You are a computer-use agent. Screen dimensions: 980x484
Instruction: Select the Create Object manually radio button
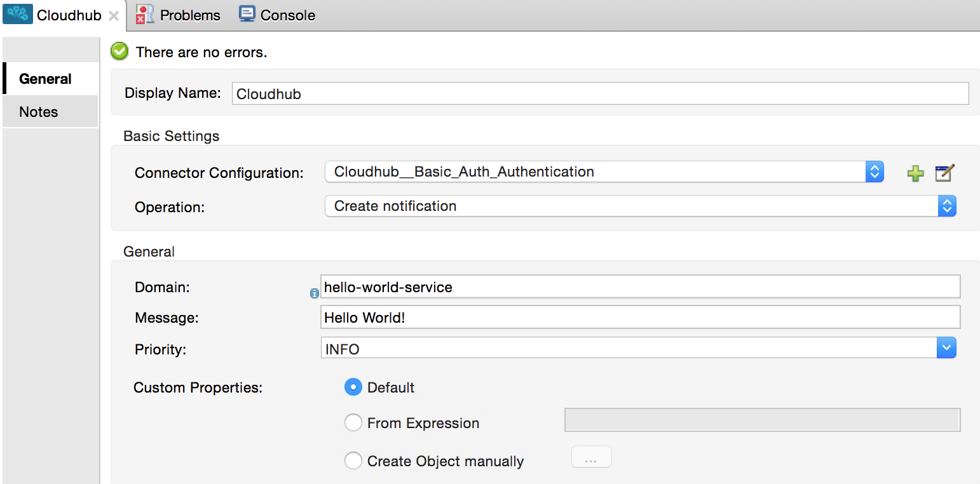pyautogui.click(x=353, y=460)
